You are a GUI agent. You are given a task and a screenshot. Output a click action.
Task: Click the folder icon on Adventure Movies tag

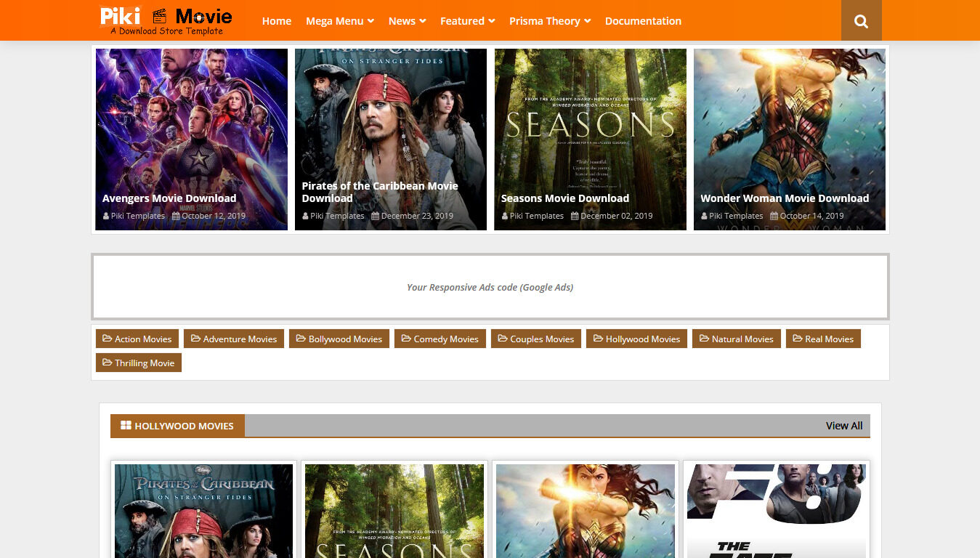pos(196,339)
